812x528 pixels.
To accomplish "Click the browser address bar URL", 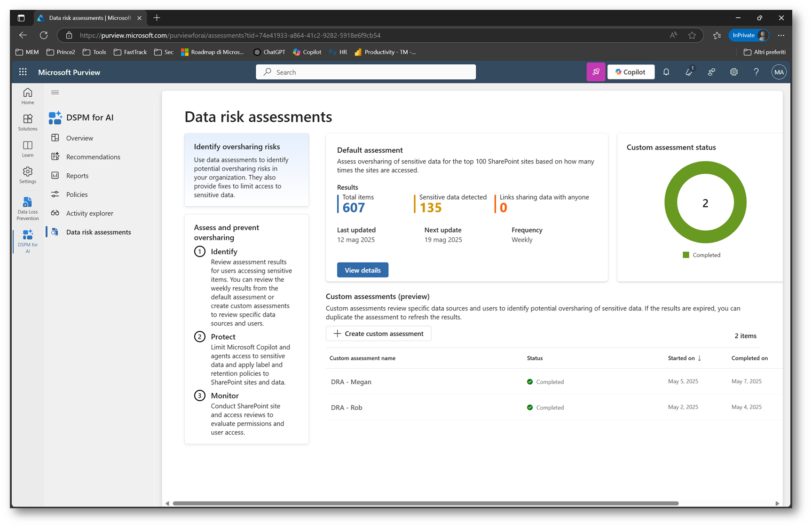I will pos(230,35).
